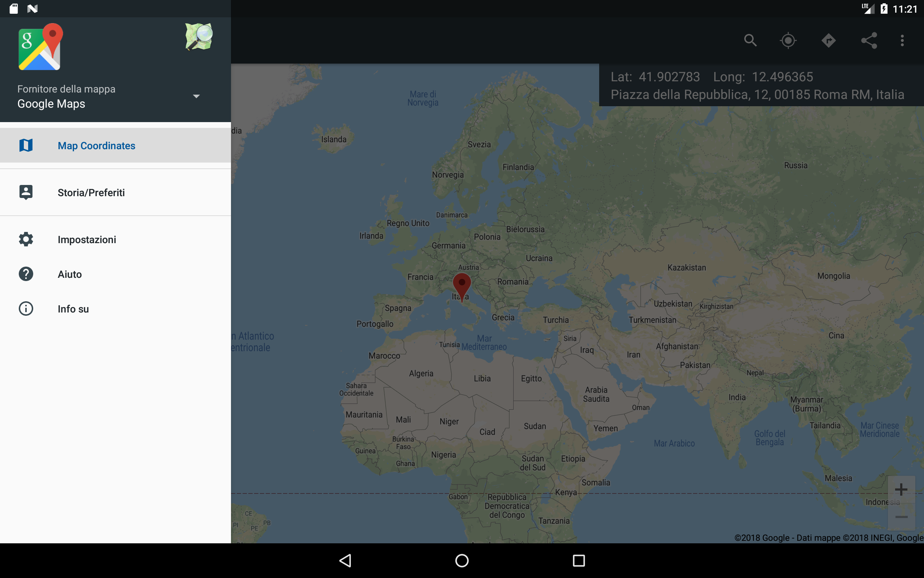Tap the battery icon in the status bar
This screenshot has width=924, height=578.
click(884, 8)
